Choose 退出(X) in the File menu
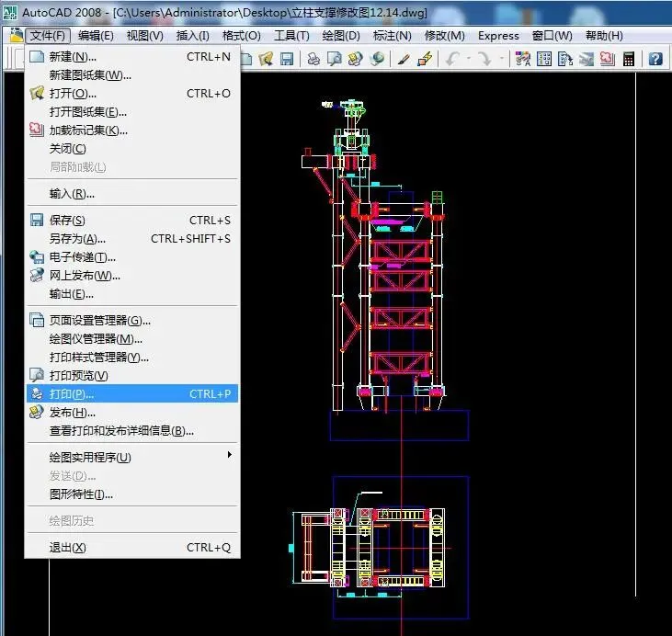Viewport: 672px width, 636px height. pyautogui.click(x=132, y=547)
